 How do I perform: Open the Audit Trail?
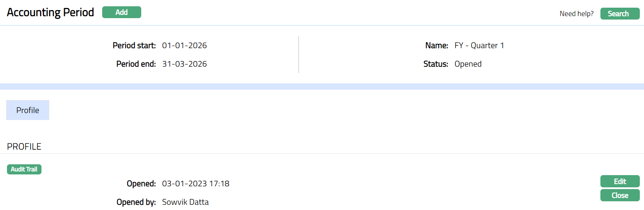(x=24, y=169)
